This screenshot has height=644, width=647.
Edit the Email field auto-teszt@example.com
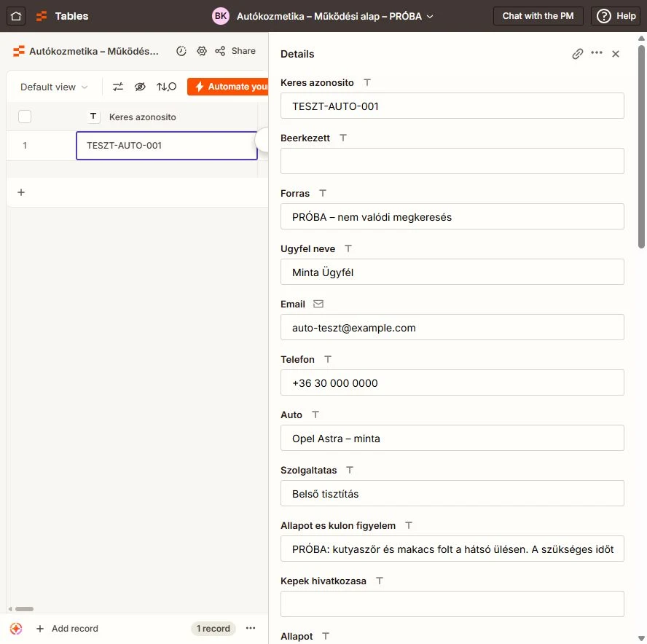coord(452,328)
